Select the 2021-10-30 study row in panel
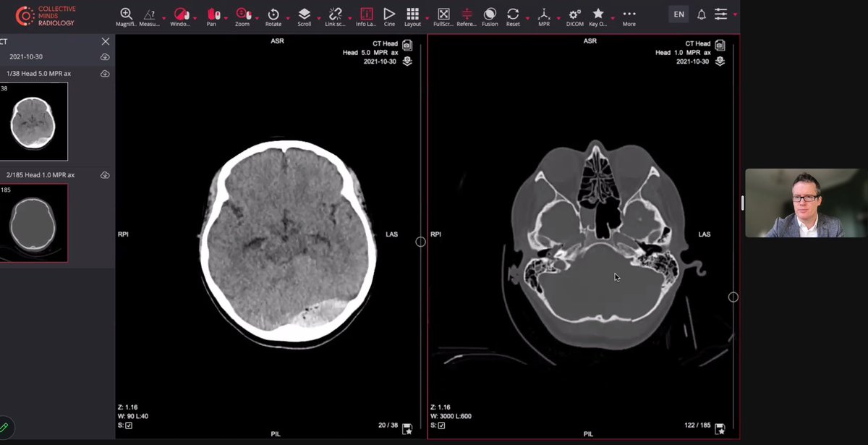Image resolution: width=868 pixels, height=445 pixels. point(57,56)
